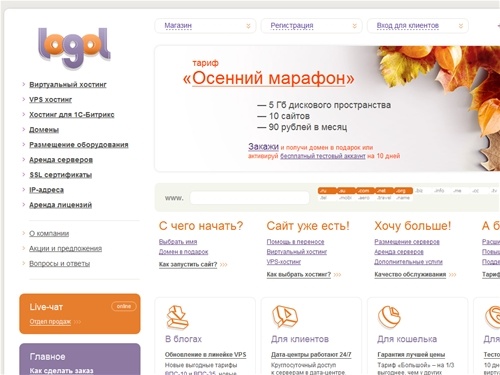Open the 'Отдел продаж' live chat link
The width and height of the screenshot is (500, 375).
(x=50, y=322)
